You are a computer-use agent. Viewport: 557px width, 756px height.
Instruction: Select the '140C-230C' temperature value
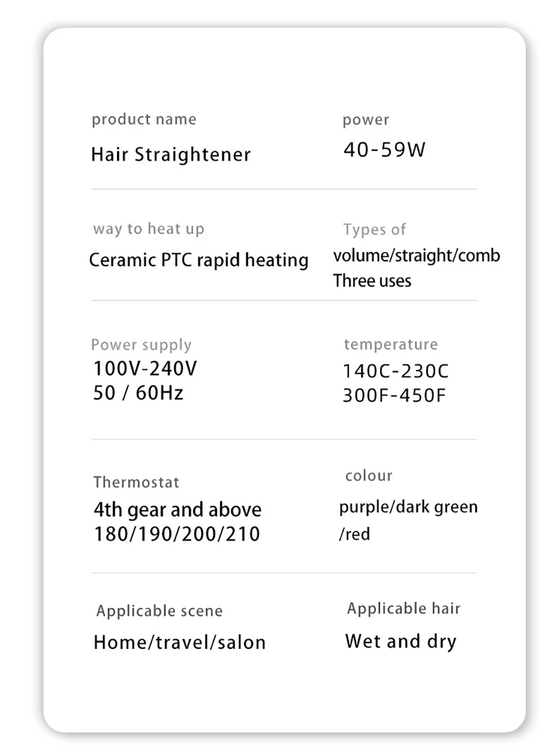pyautogui.click(x=395, y=371)
